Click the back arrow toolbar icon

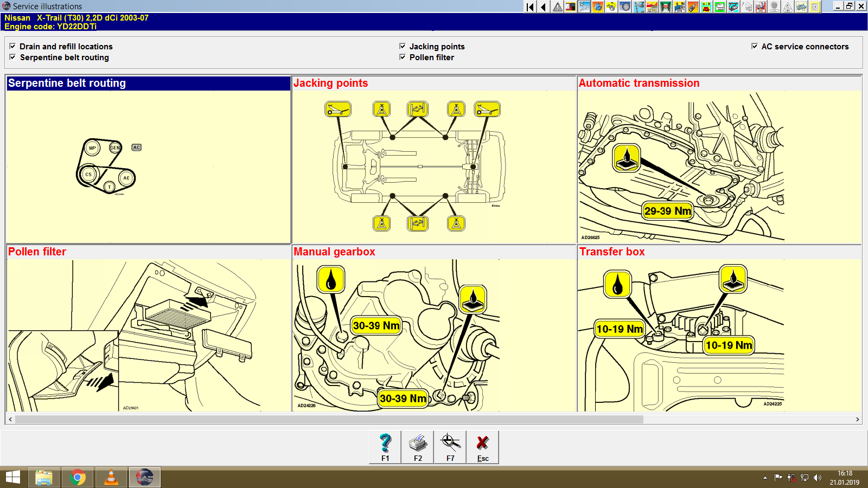tap(542, 8)
